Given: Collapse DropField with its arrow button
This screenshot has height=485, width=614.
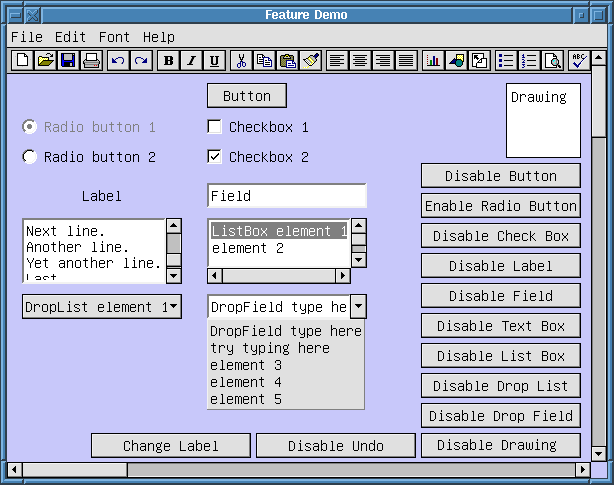Looking at the screenshot, I should (358, 306).
